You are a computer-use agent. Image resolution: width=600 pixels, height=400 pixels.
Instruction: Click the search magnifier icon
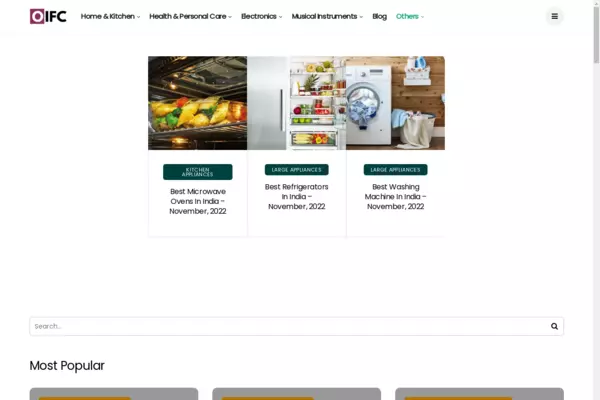click(554, 326)
